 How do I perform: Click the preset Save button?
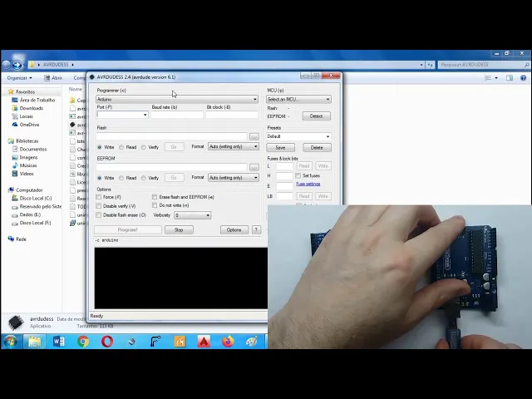coord(280,148)
